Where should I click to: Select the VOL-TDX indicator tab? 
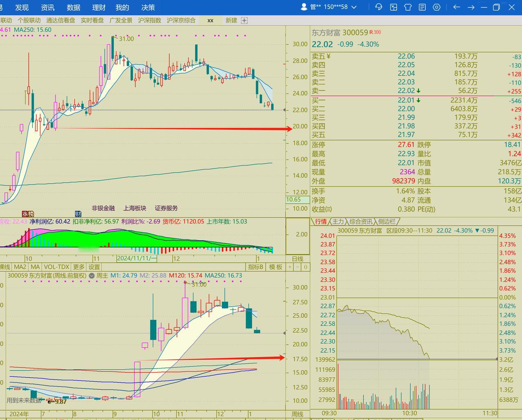(56, 267)
